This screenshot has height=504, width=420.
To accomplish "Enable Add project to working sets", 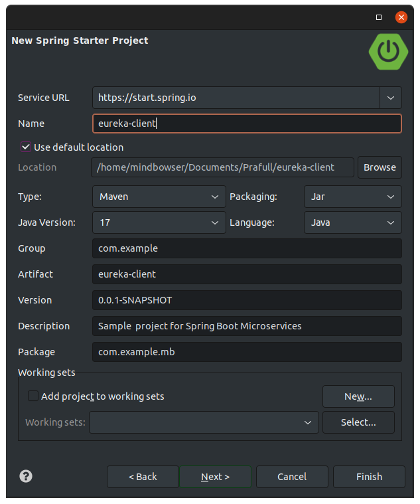I will click(33, 396).
